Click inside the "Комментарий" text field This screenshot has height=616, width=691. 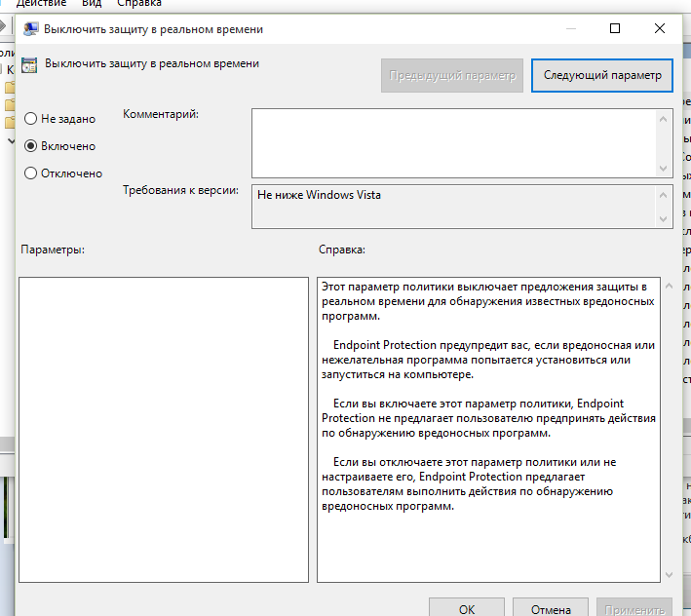click(x=453, y=142)
